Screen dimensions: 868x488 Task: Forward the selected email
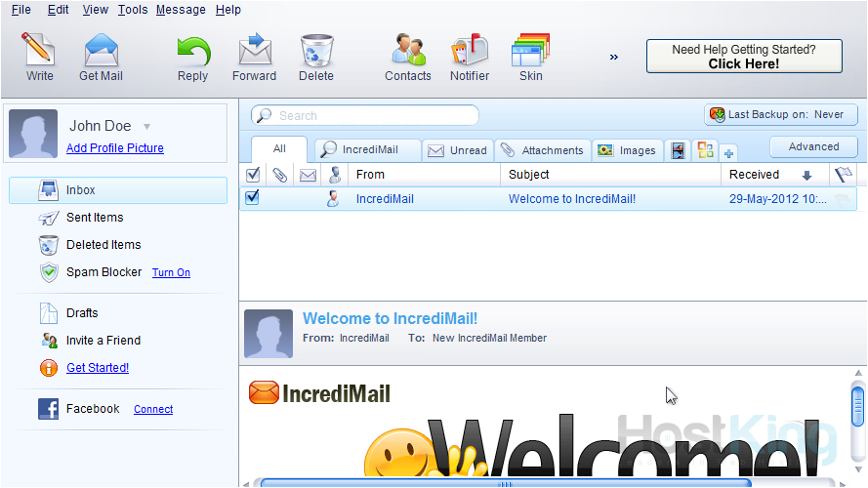[254, 58]
